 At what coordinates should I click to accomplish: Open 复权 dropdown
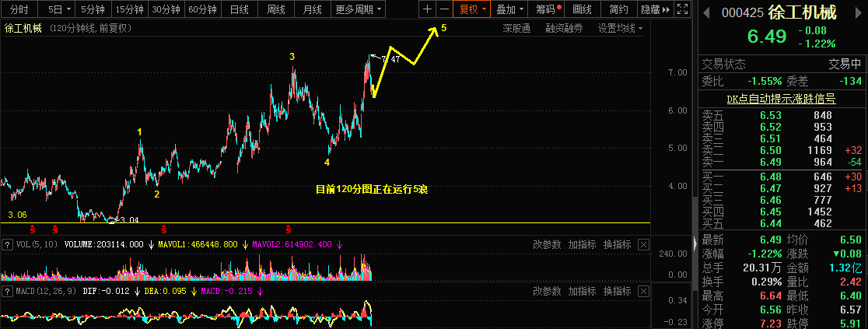472,9
